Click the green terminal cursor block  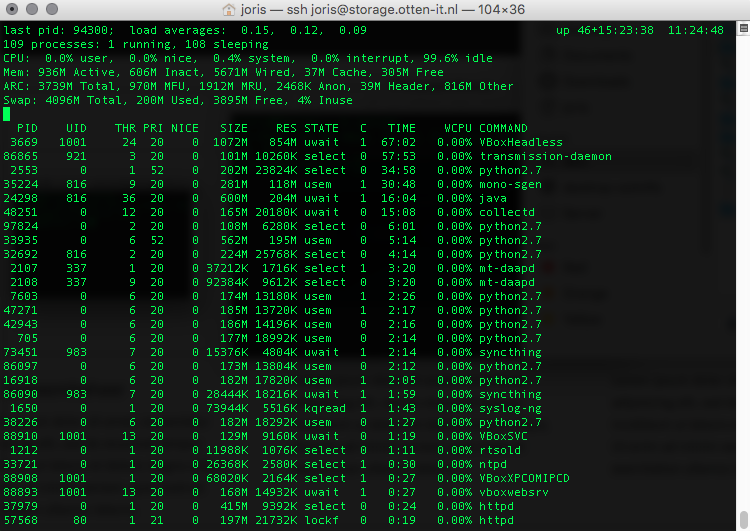pyautogui.click(x=7, y=114)
